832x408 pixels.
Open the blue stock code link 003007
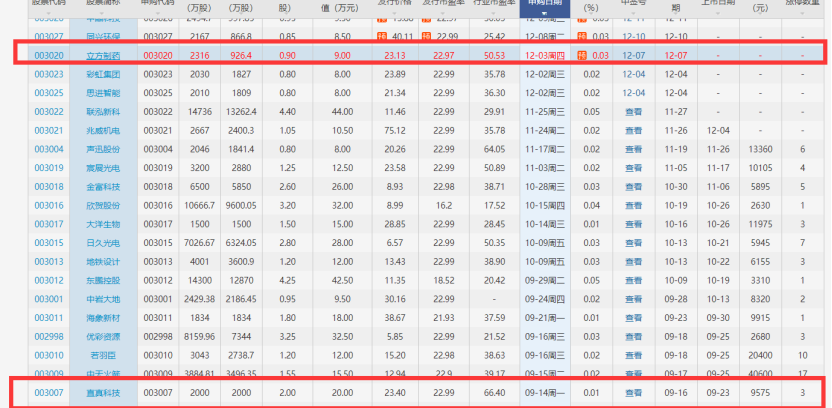(x=49, y=393)
